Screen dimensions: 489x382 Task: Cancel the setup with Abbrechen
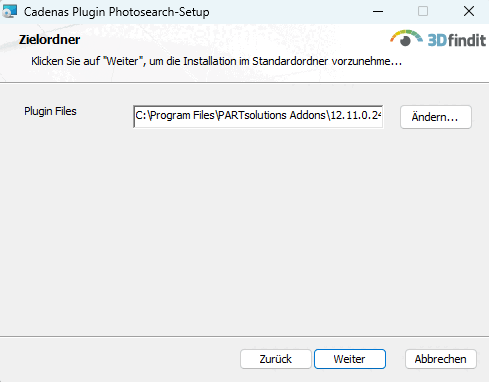pos(441,359)
